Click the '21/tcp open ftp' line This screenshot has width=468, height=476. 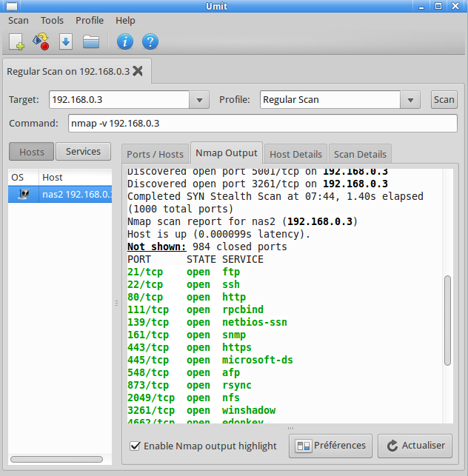point(184,272)
